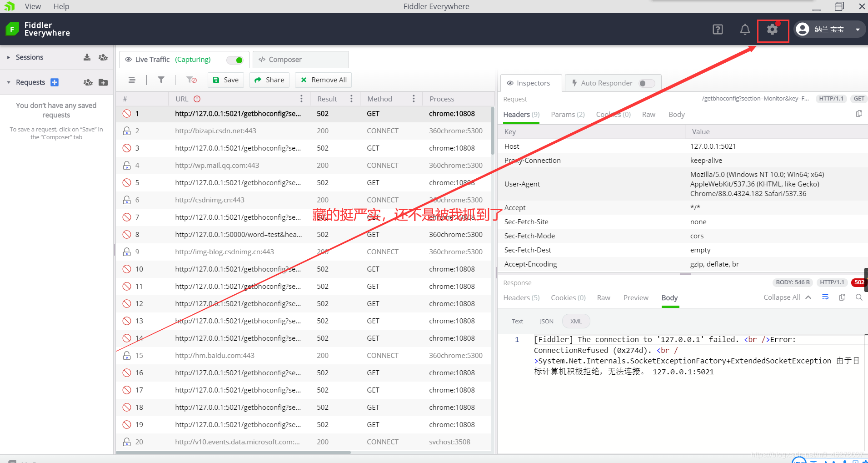Open the View menu
Image resolution: width=868 pixels, height=463 pixels.
click(x=33, y=6)
